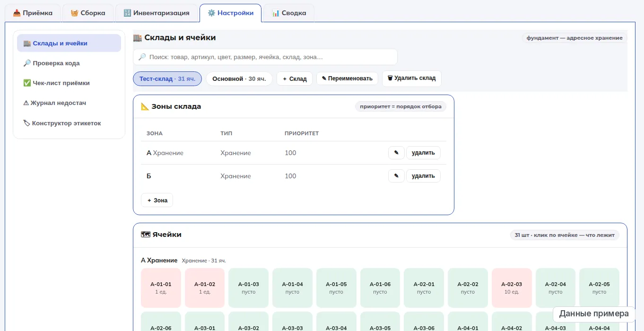The width and height of the screenshot is (644, 331).
Task: Switch to the Основной warehouse chip
Action: 239,78
